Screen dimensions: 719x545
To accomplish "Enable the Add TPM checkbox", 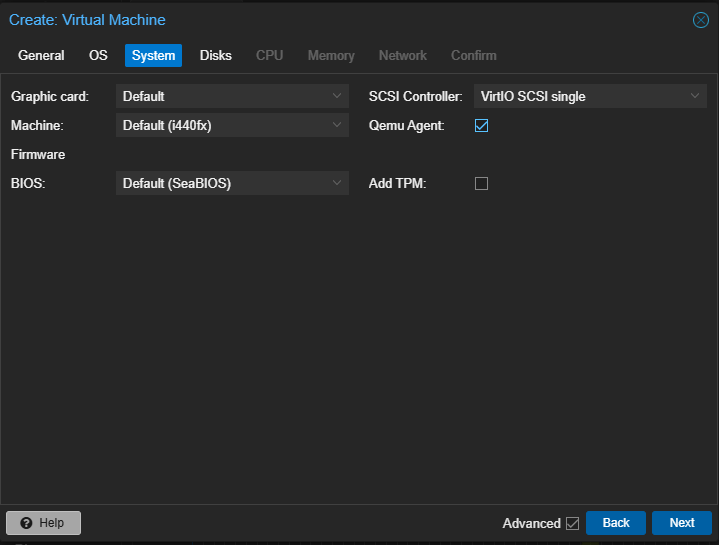I will [x=481, y=184].
